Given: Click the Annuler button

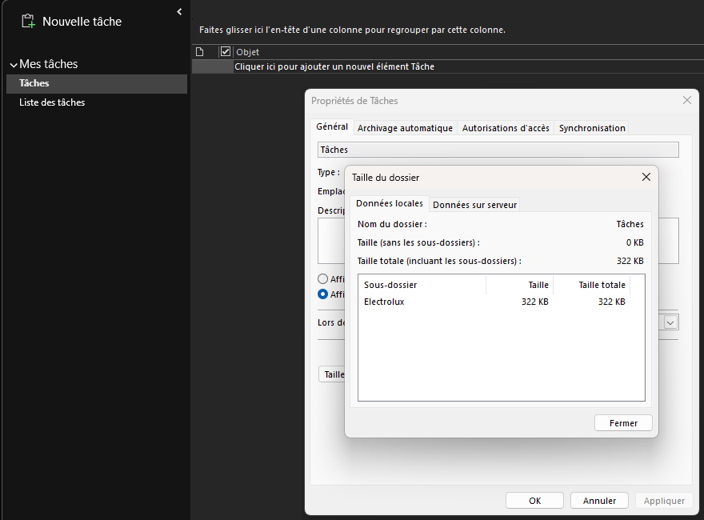Looking at the screenshot, I should pyautogui.click(x=599, y=501).
